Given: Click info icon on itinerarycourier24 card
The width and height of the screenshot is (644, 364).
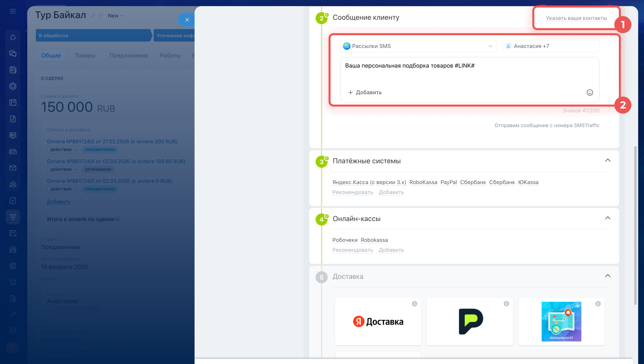Looking at the screenshot, I should [598, 304].
